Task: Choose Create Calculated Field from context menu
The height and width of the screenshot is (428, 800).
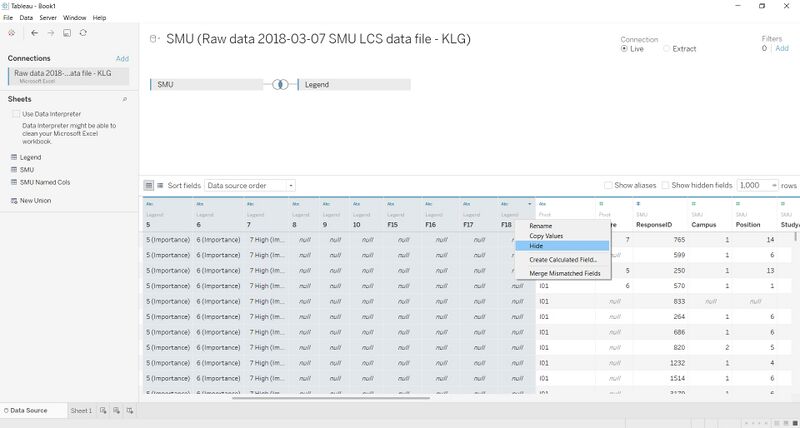Action: (562, 260)
